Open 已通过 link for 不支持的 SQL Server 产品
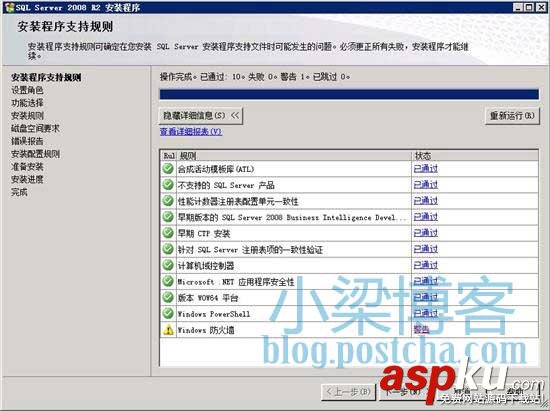 (x=425, y=184)
